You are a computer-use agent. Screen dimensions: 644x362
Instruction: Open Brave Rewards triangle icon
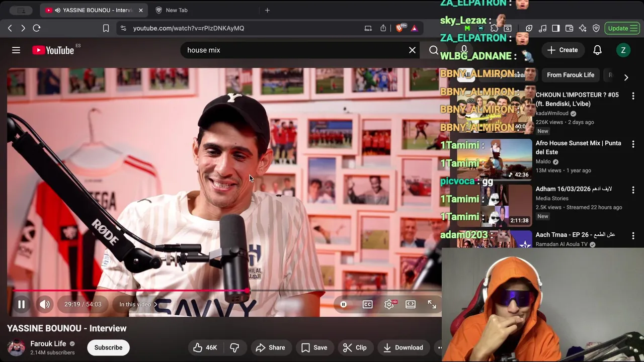(414, 28)
